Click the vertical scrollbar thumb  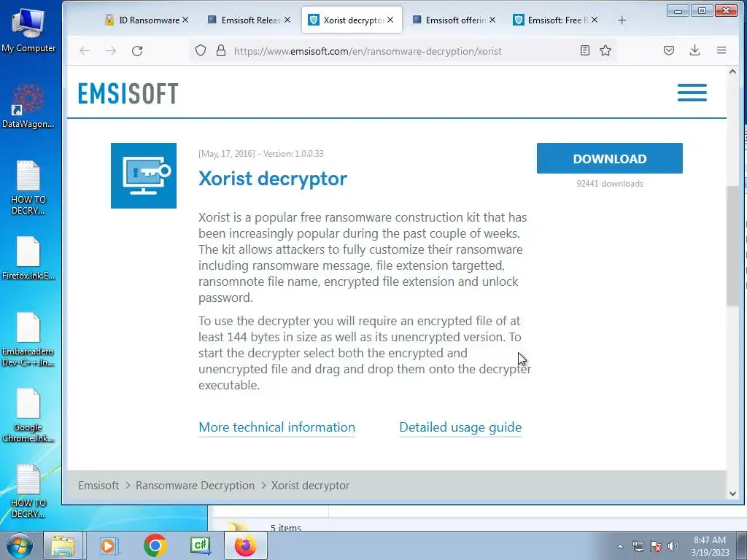pyautogui.click(x=732, y=245)
